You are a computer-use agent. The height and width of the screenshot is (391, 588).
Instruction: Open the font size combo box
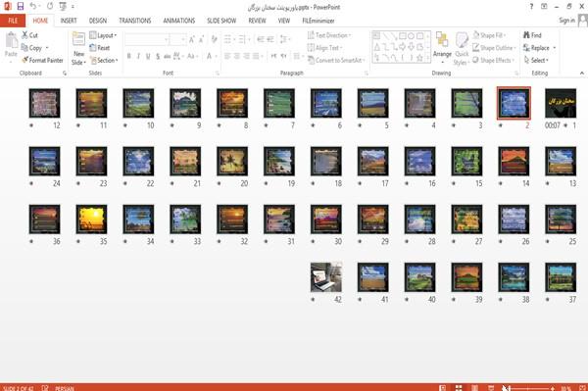[x=177, y=39]
